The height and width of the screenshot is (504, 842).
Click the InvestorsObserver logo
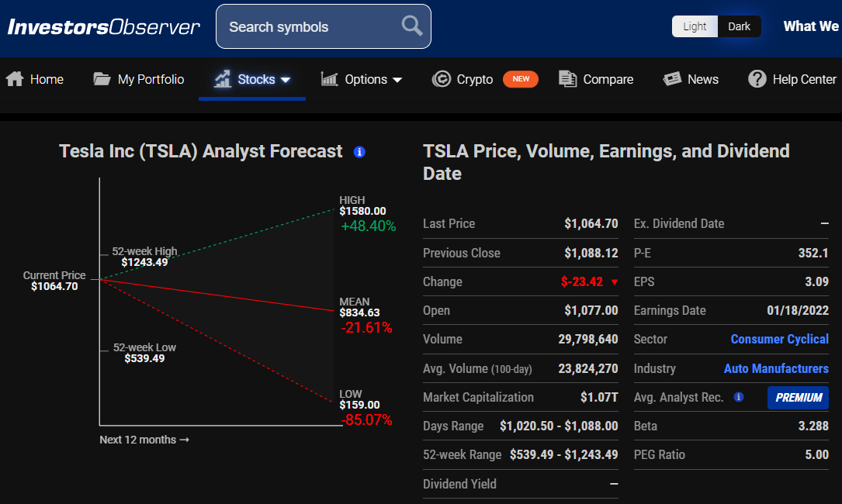pyautogui.click(x=104, y=27)
